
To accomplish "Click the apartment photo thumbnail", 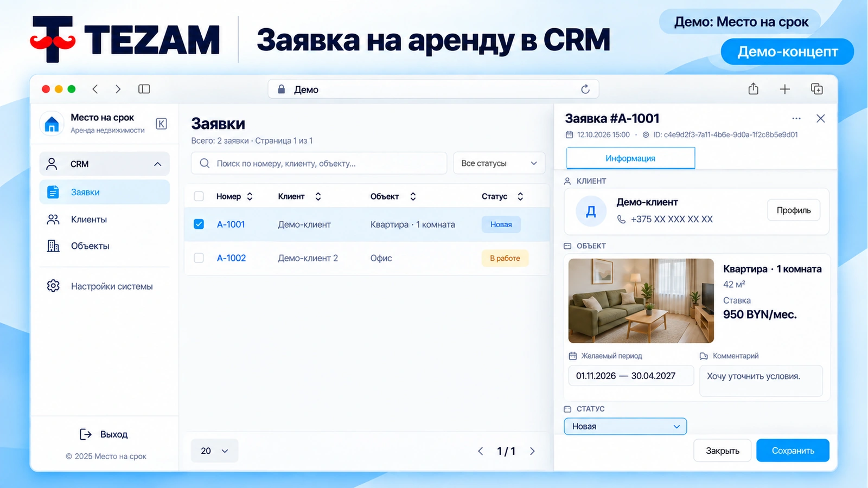I will point(641,300).
